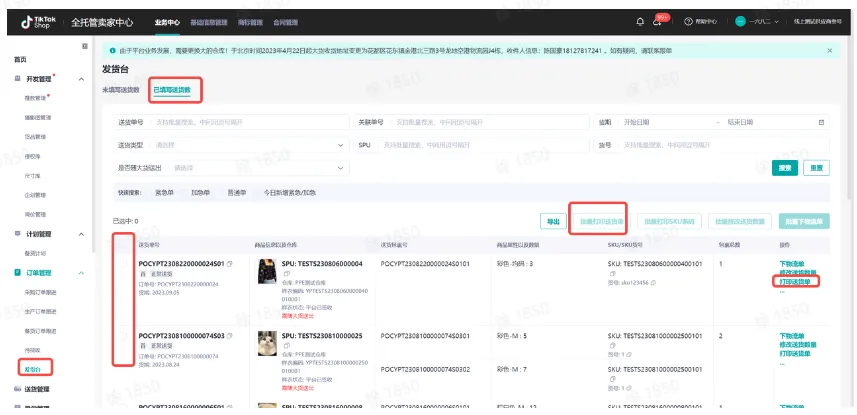857x415 pixels.
Task: Click the 送货管理 section icon in sidebar
Action: coord(17,389)
